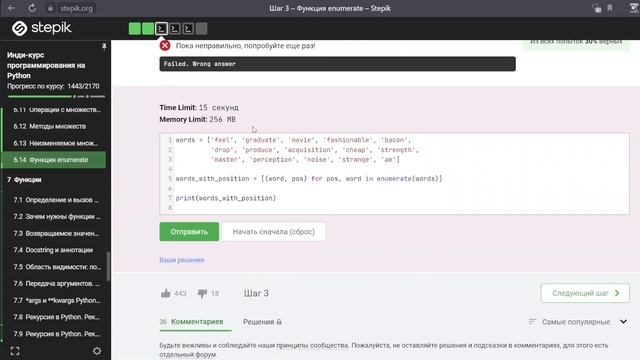The image size is (640, 360).
Task: Toggle the sidebar pin icon
Action: tap(104, 47)
